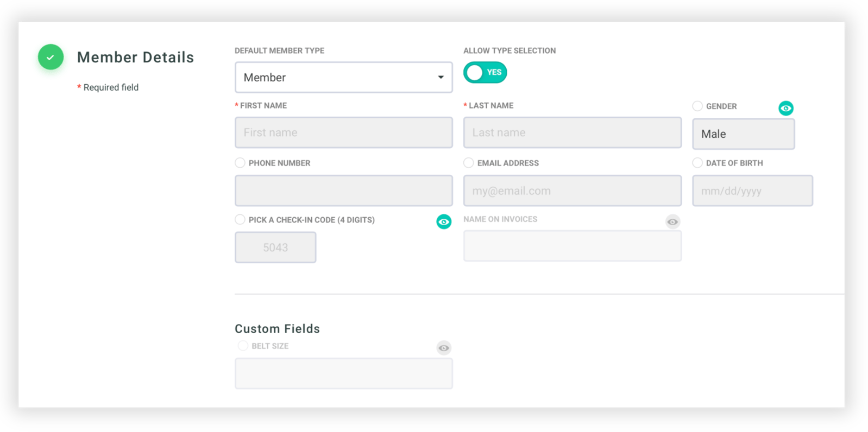Select the Date of Birth radio button
Viewport: 868px width, 432px height.
(697, 162)
